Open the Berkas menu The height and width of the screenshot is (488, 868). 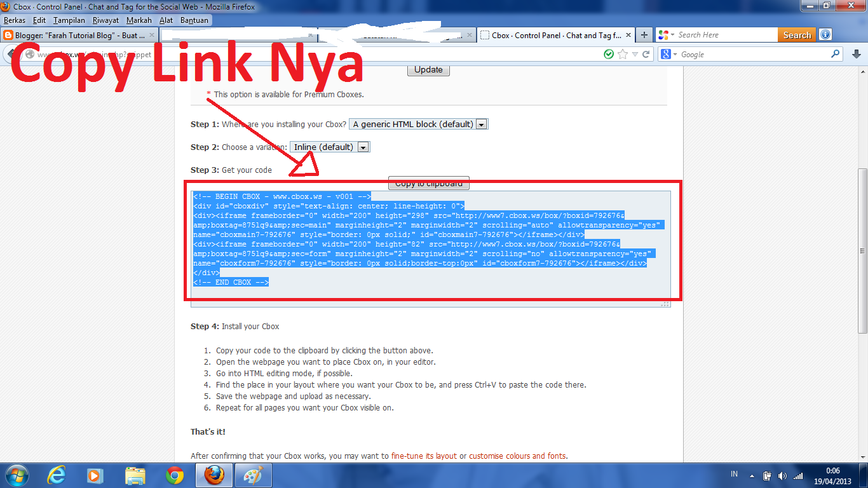15,20
